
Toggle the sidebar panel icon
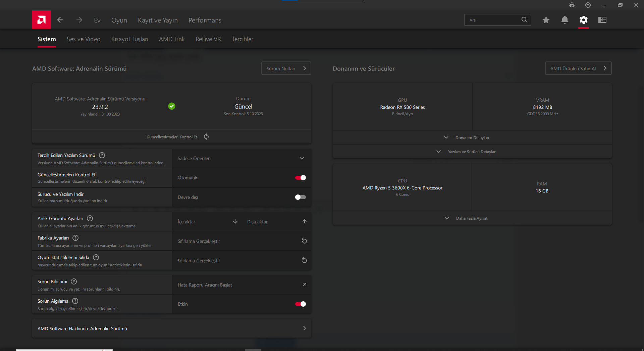[602, 20]
